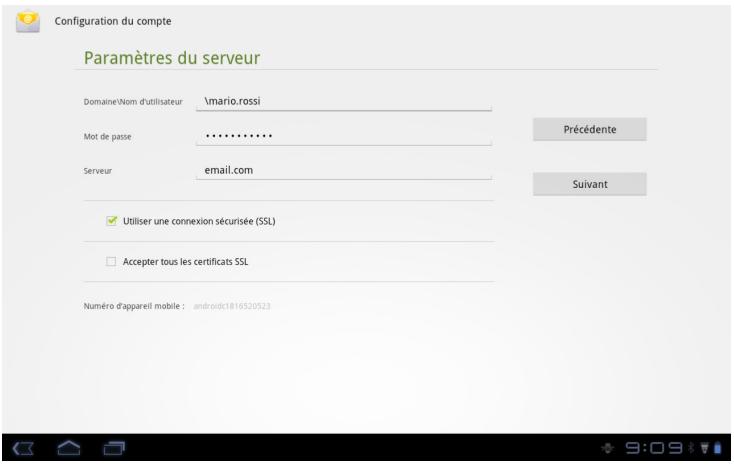Viewport: 734px width, 465px height.
Task: Tap the Suivant button
Action: (589, 184)
